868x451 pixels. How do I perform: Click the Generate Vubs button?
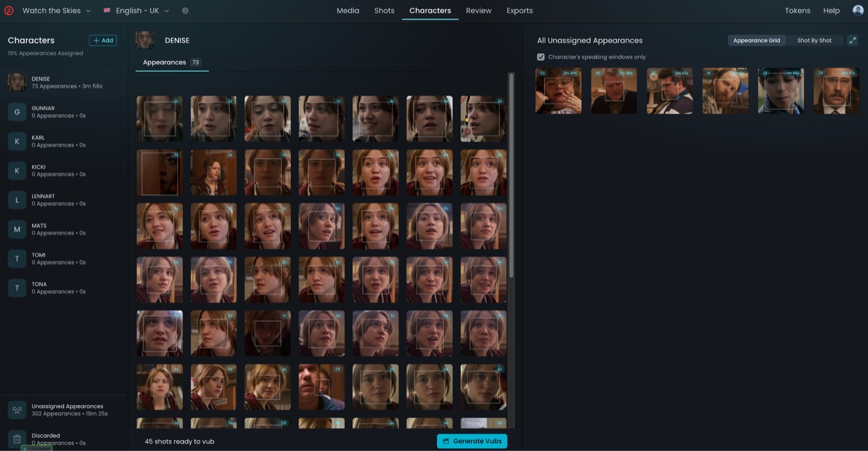(472, 441)
